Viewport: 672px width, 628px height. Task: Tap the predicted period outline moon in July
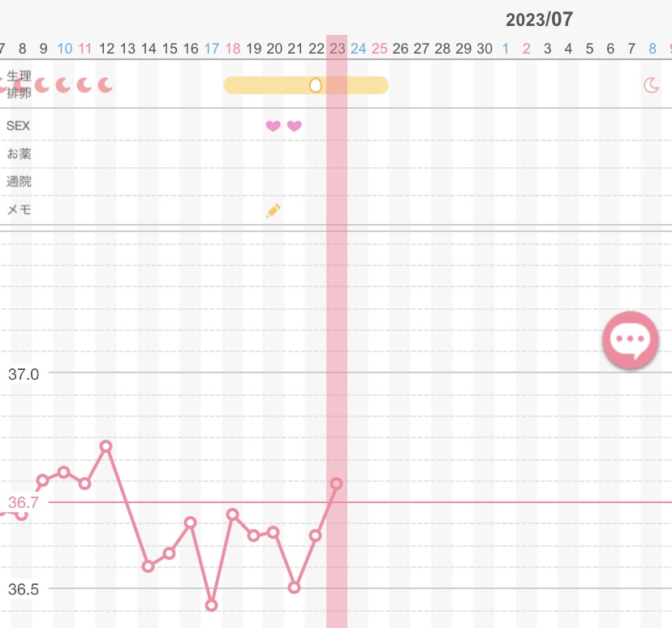point(652,85)
